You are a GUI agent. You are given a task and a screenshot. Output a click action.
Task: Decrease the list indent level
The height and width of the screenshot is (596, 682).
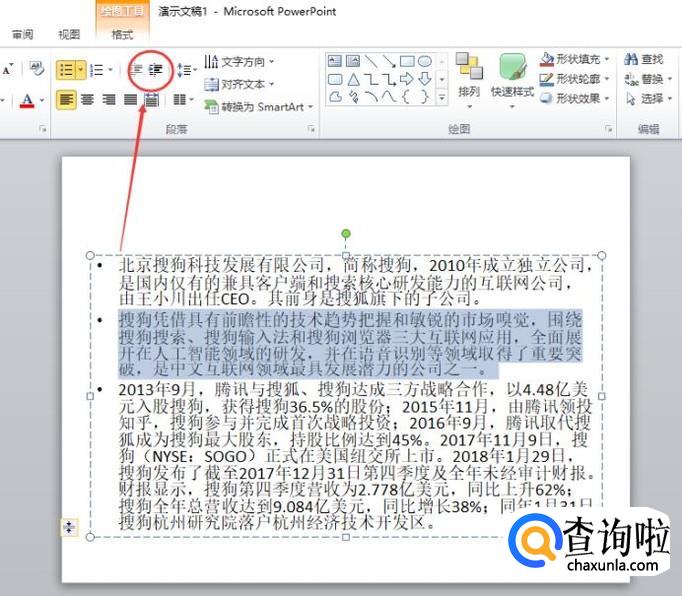pyautogui.click(x=137, y=70)
